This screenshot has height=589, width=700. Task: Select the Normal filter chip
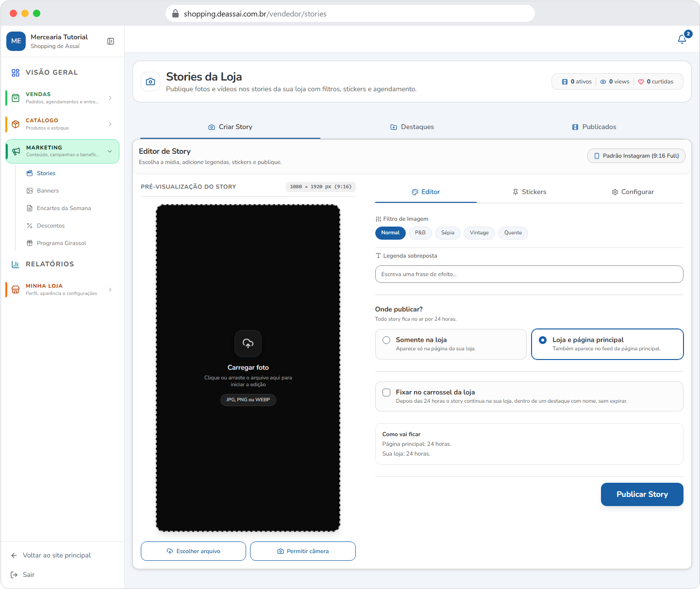click(x=390, y=233)
